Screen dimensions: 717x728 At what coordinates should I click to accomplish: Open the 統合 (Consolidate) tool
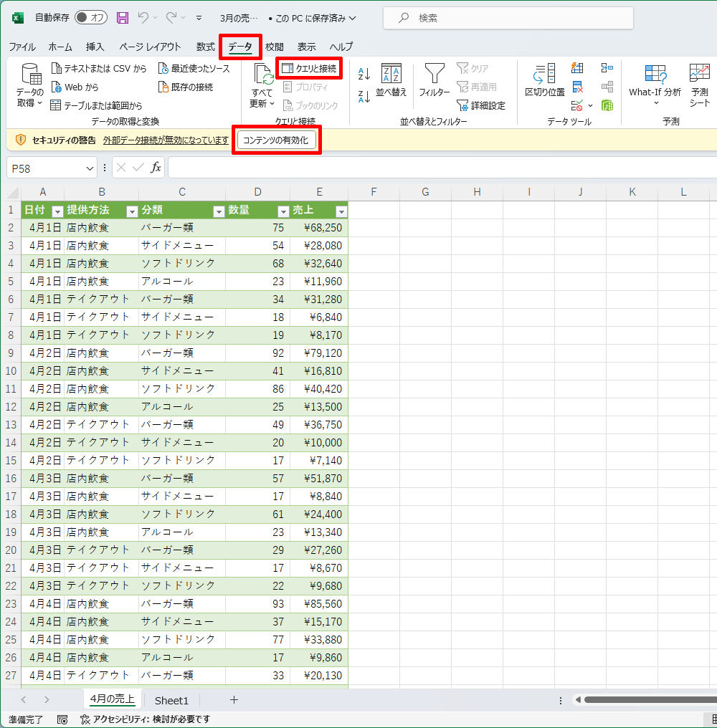pos(608,68)
